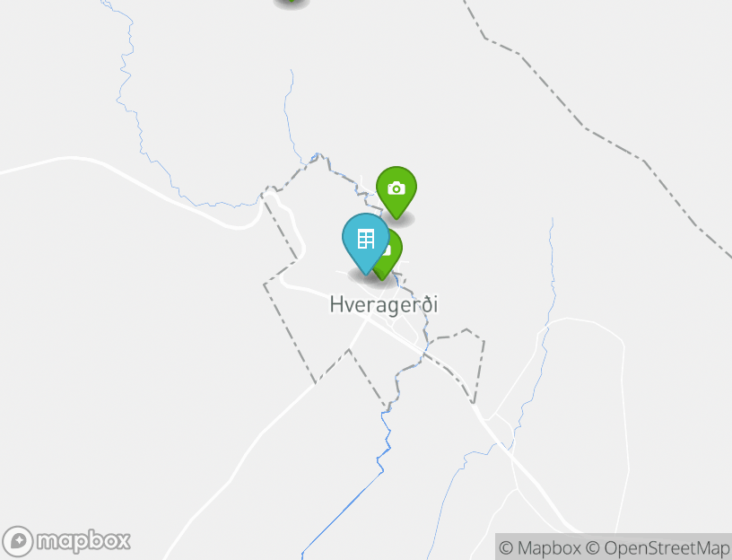732x560 pixels.
Task: Open the © OpenStreetMap attribution link
Action: tap(658, 547)
